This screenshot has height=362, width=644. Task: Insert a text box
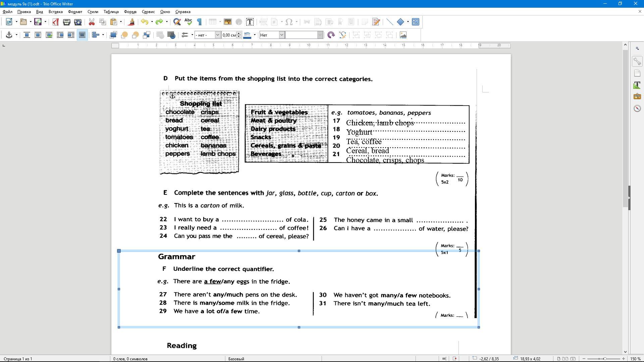[250, 22]
